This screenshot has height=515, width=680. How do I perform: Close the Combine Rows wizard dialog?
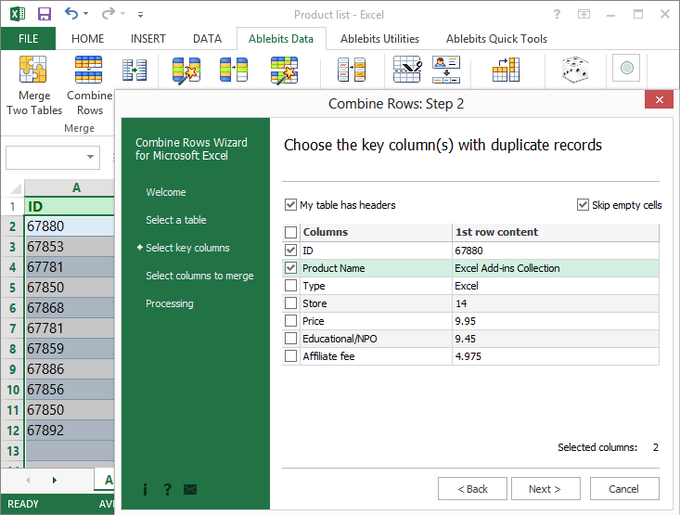[x=659, y=99]
